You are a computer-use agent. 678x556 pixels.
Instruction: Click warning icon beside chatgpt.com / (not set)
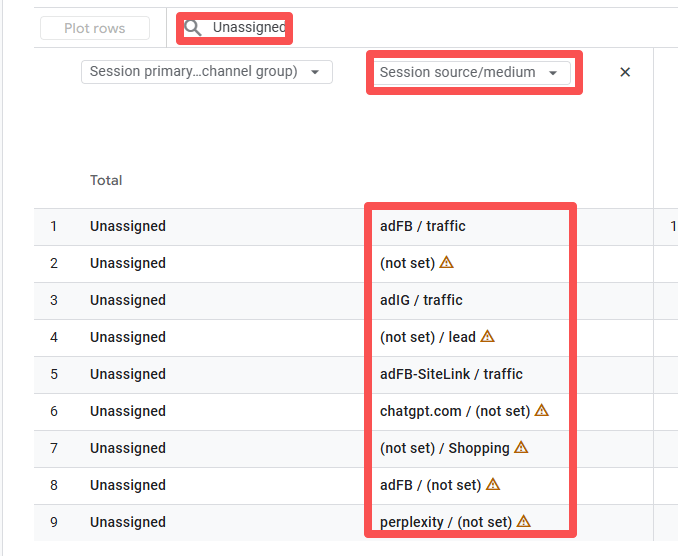coord(542,411)
